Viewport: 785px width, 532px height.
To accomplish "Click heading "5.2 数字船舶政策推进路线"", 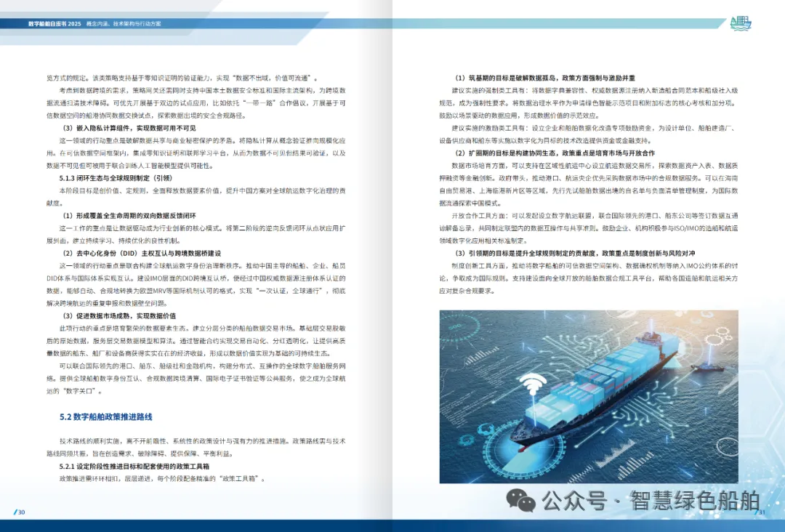I will 105,416.
